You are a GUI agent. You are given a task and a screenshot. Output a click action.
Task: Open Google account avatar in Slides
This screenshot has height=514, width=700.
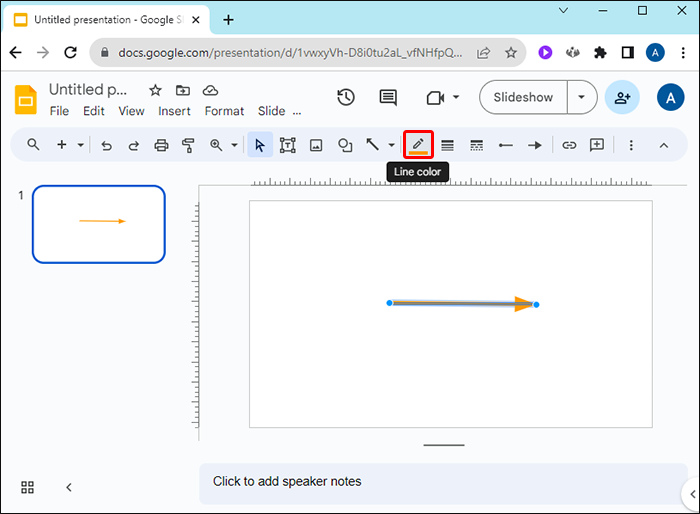pyautogui.click(x=671, y=97)
